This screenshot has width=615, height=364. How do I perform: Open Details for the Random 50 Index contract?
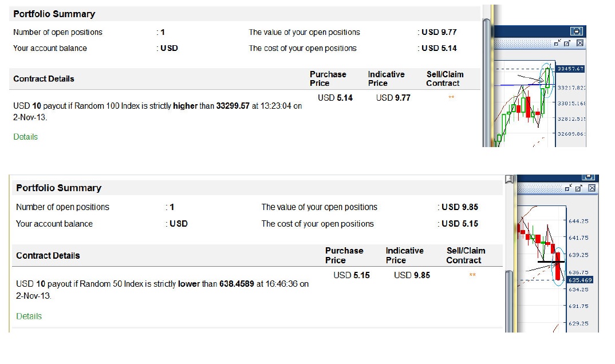pos(29,316)
